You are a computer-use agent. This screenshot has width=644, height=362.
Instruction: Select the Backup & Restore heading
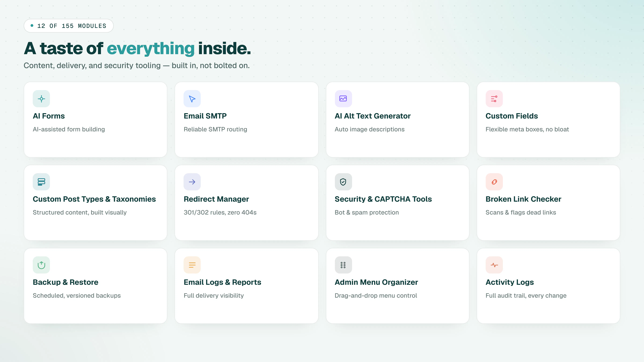(x=65, y=282)
